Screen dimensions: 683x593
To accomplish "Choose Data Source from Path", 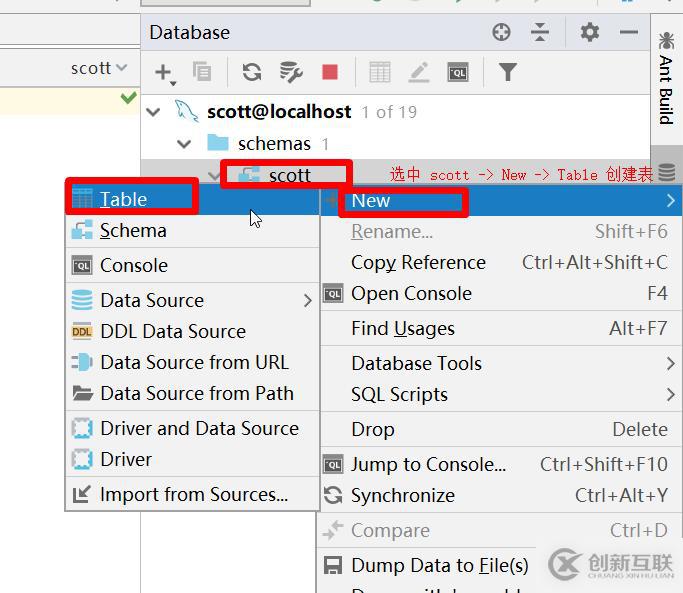I will coord(193,393).
